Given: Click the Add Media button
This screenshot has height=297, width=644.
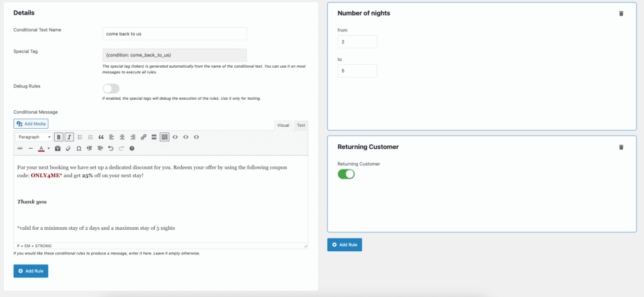Looking at the screenshot, I should pos(31,124).
